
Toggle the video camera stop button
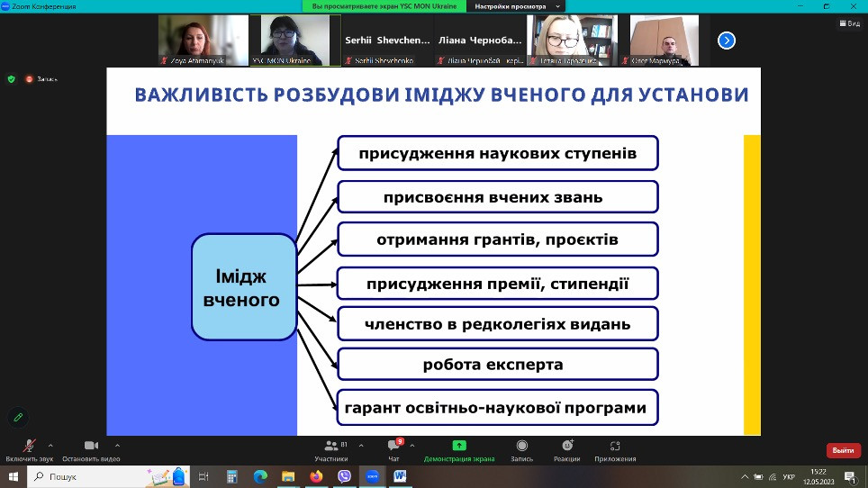pyautogui.click(x=90, y=446)
